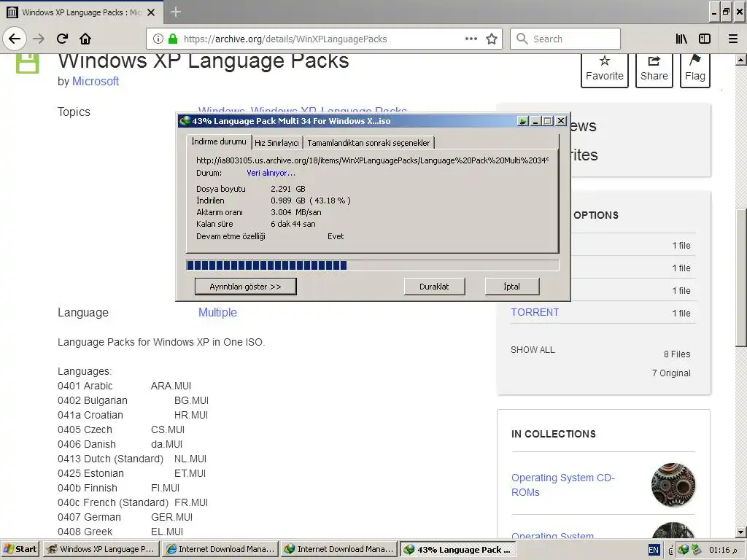Click the IDM icon in dialog title bar

[185, 120]
